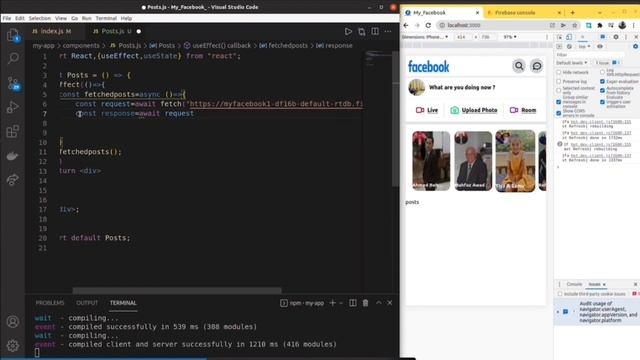Go back in the browser
The image size is (640, 360).
tap(406, 25)
